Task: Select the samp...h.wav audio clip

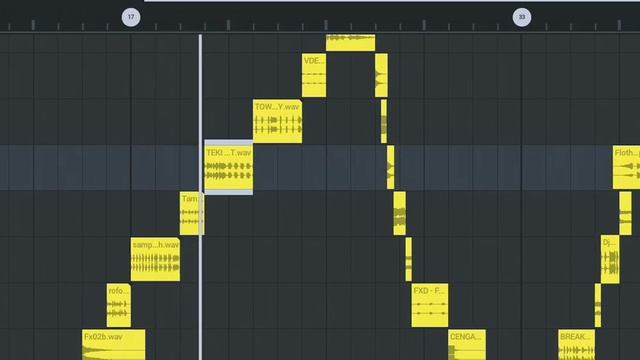Action: coord(156,259)
